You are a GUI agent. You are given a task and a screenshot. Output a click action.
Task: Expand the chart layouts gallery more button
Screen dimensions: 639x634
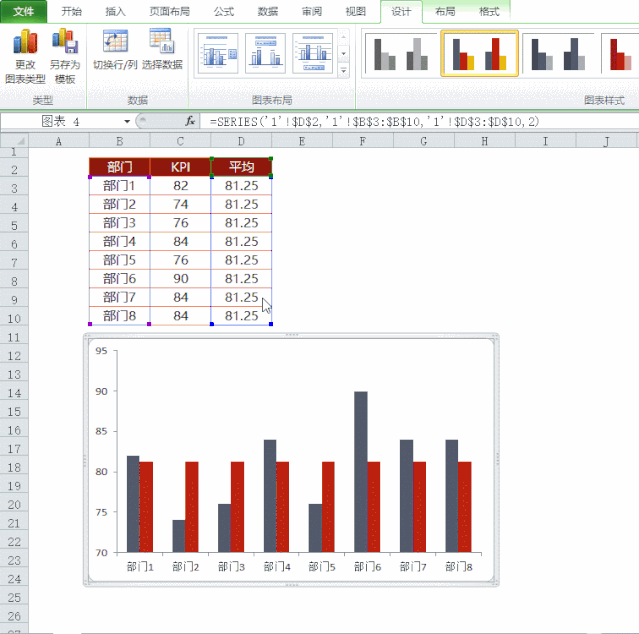coord(344,71)
